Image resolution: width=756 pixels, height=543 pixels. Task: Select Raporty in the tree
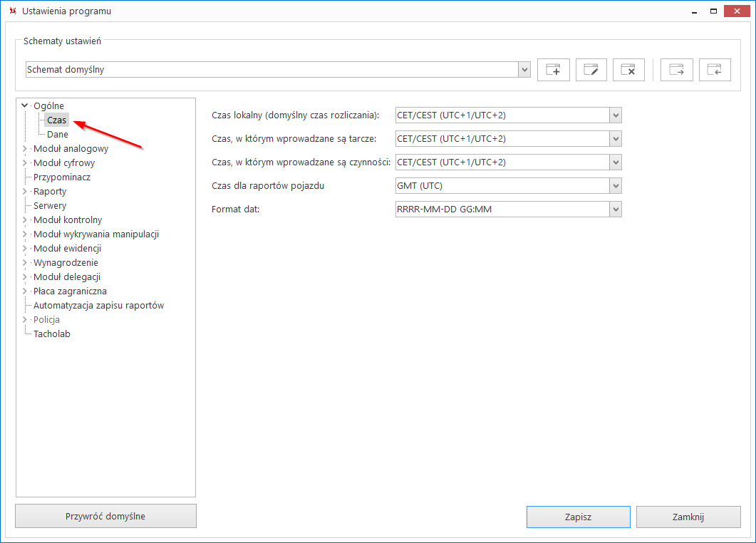(50, 192)
